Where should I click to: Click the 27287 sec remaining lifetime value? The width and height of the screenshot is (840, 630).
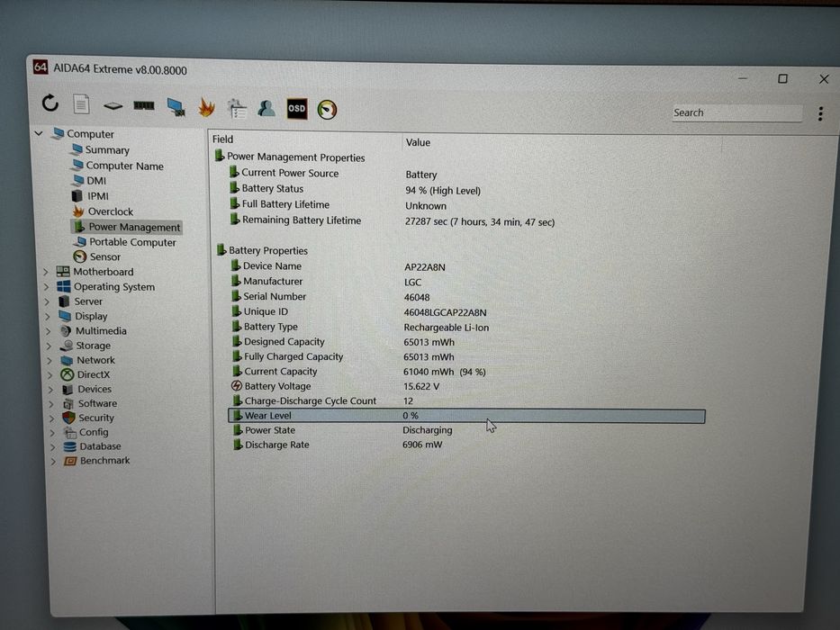point(480,221)
